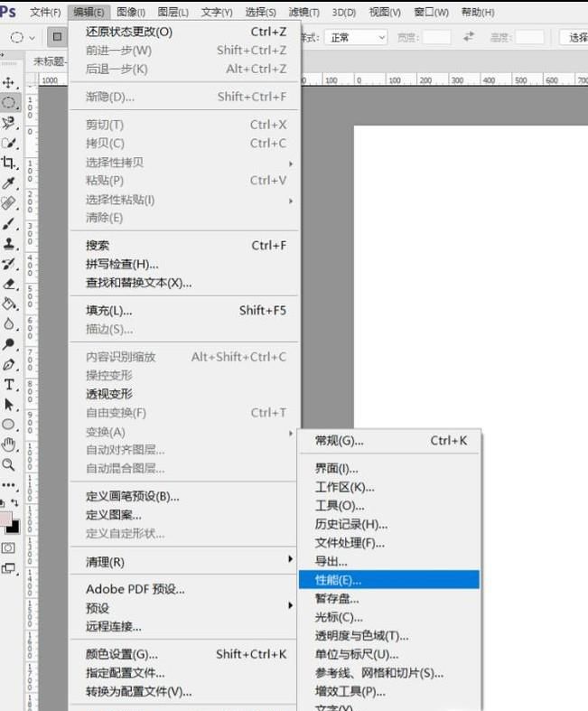Image resolution: width=588 pixels, height=711 pixels.
Task: Select the Move tool
Action: [x=9, y=82]
